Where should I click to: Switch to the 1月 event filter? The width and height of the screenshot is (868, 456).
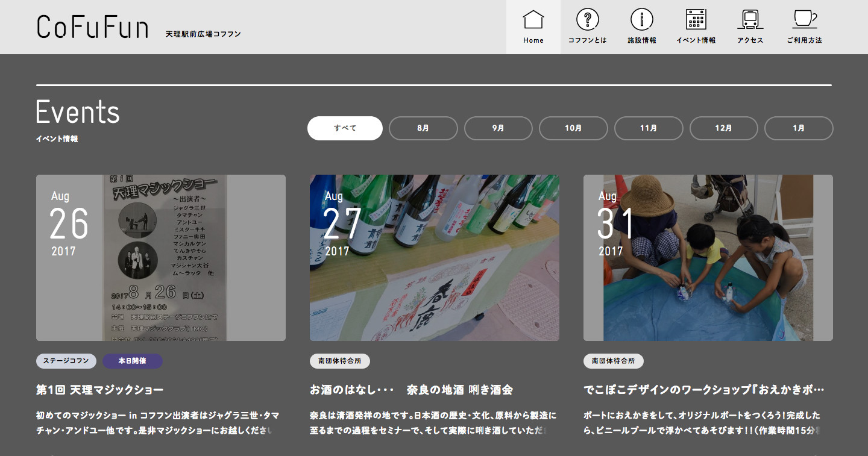799,128
